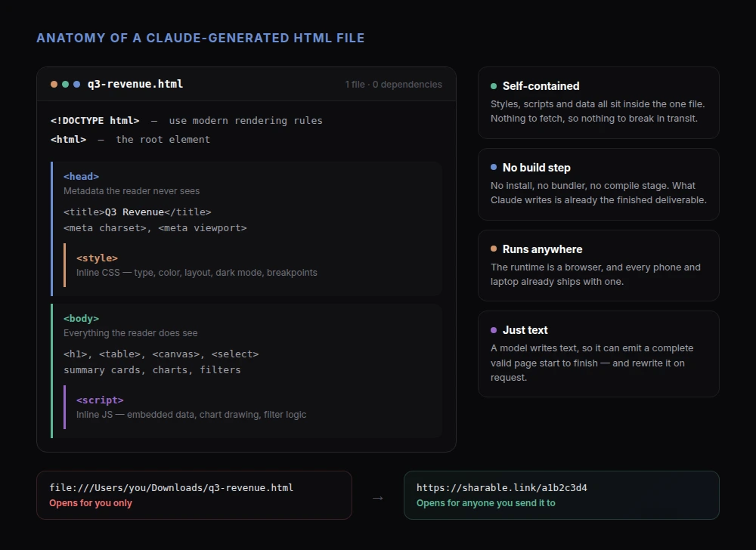
Task: Click the orange <style> tag label
Action: pyautogui.click(x=97, y=258)
